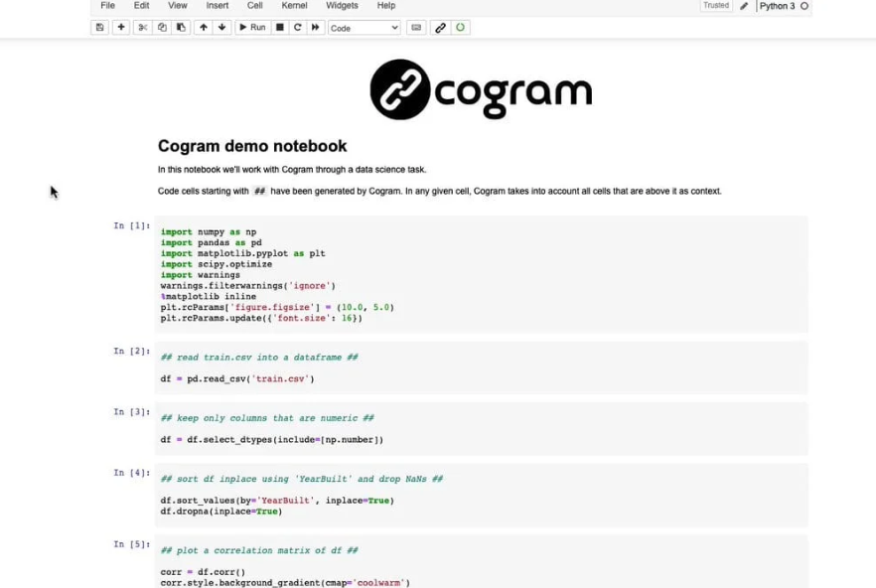Click the green Cogram refresh icon
The height and width of the screenshot is (588, 876).
tap(461, 28)
